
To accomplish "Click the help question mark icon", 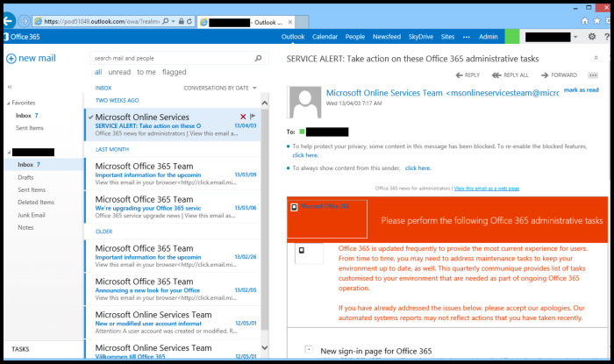I will (607, 37).
